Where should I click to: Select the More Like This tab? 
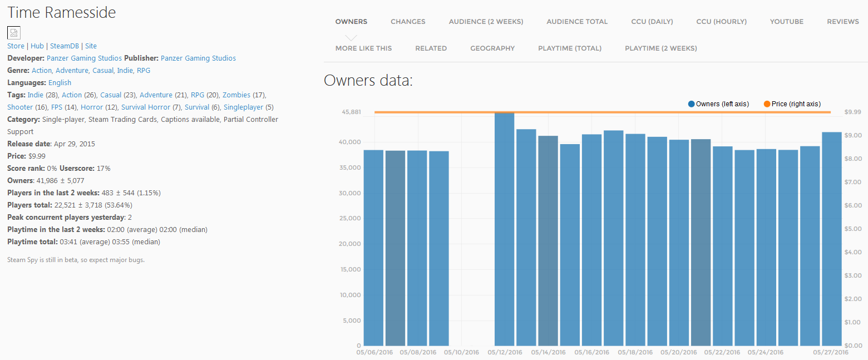(x=363, y=48)
